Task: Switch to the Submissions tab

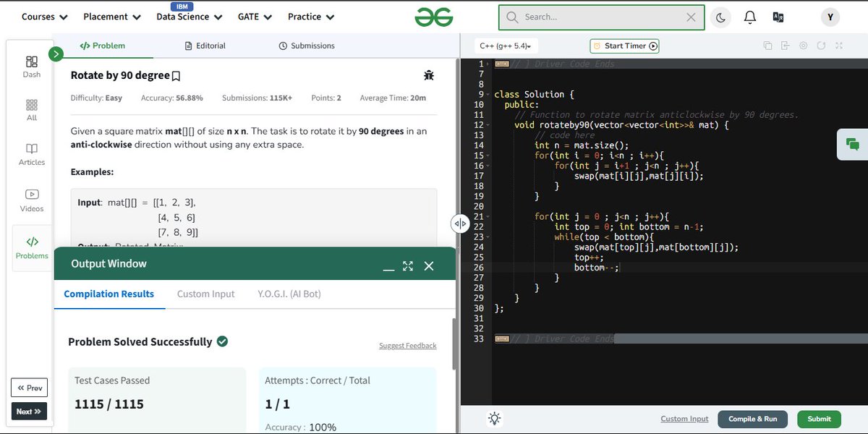Action: coord(307,46)
